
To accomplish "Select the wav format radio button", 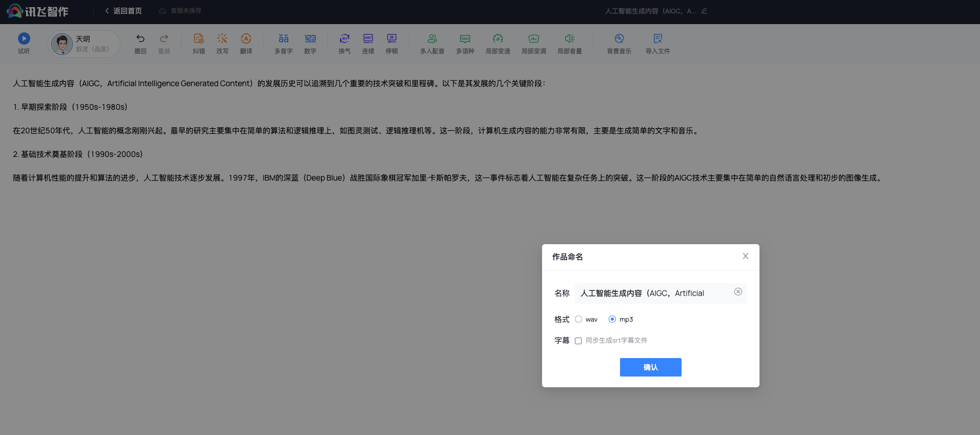I will pyautogui.click(x=578, y=319).
